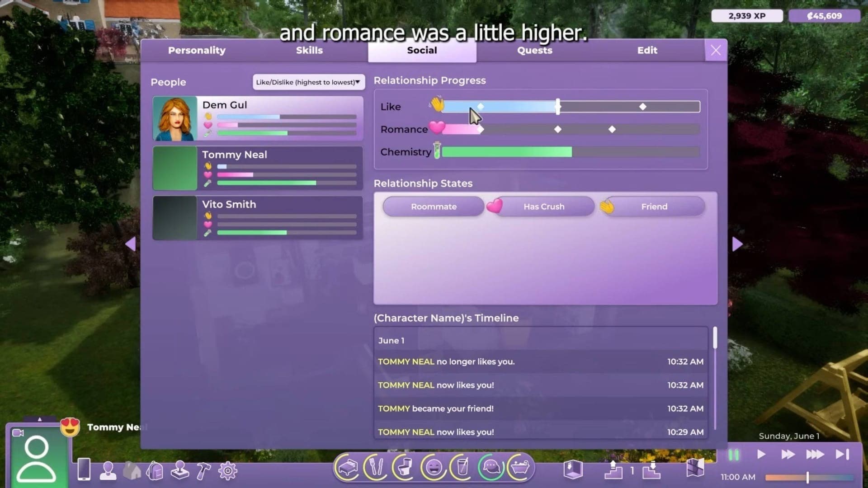Toggle the camera follow icon on portrait
The width and height of the screenshot is (868, 488).
[18, 433]
